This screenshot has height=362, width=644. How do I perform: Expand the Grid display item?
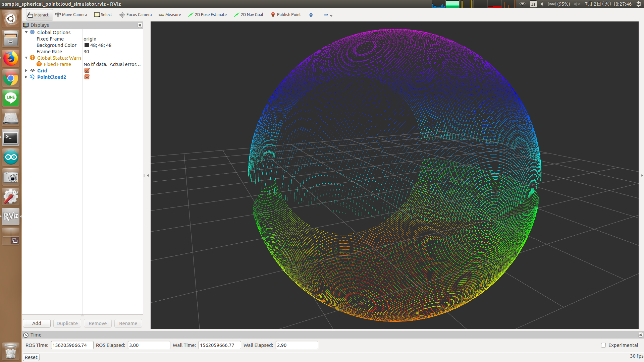pos(26,70)
